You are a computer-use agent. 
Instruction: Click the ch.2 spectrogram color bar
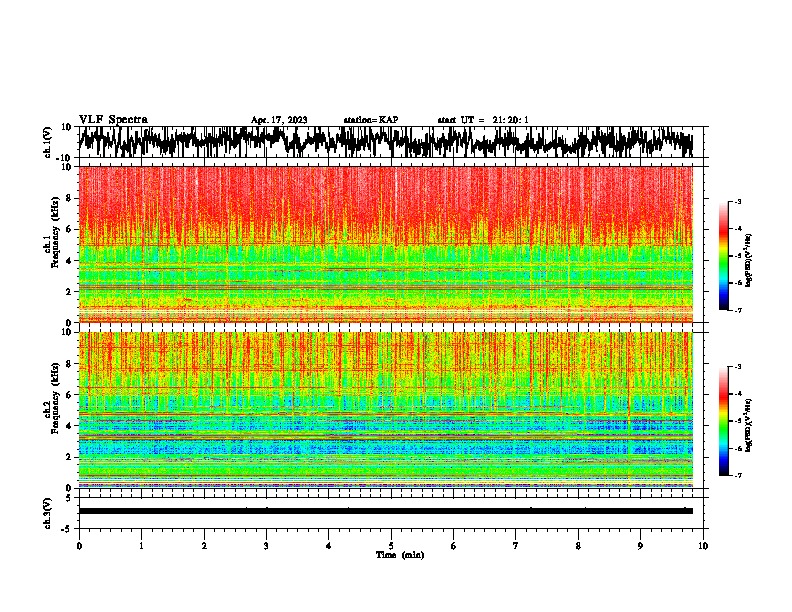pyautogui.click(x=723, y=421)
